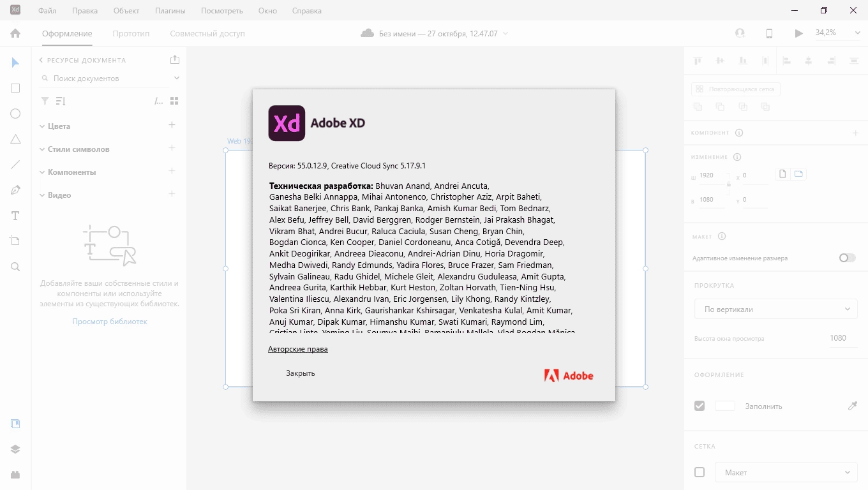The height and width of the screenshot is (490, 868).
Task: Add a character style via plus
Action: (172, 148)
